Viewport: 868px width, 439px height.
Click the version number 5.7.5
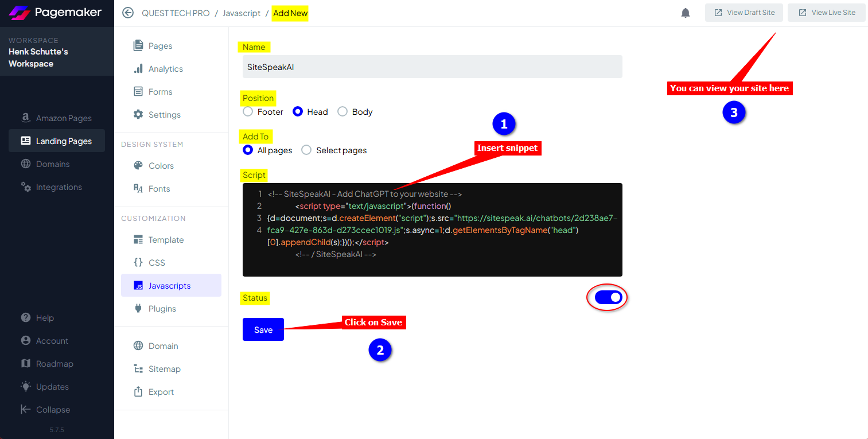57,430
